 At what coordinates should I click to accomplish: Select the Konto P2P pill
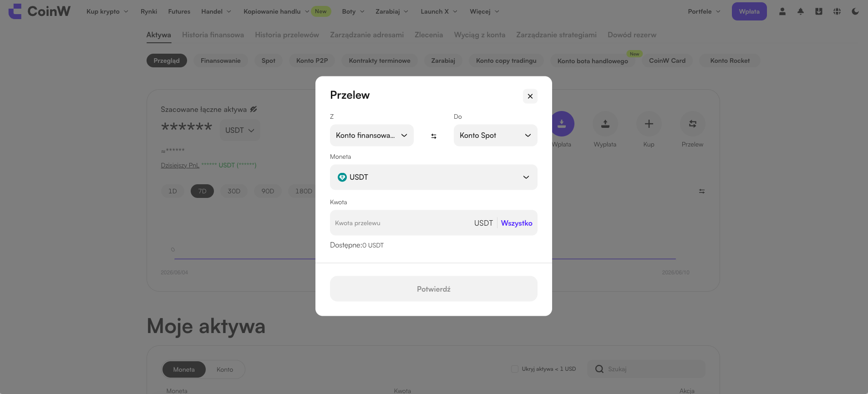[x=312, y=61]
